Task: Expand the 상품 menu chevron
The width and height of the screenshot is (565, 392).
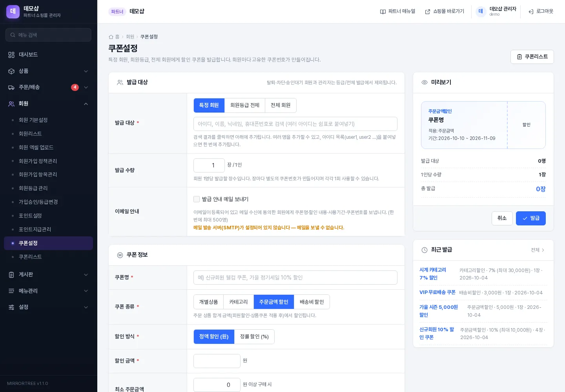Action: coord(86,71)
